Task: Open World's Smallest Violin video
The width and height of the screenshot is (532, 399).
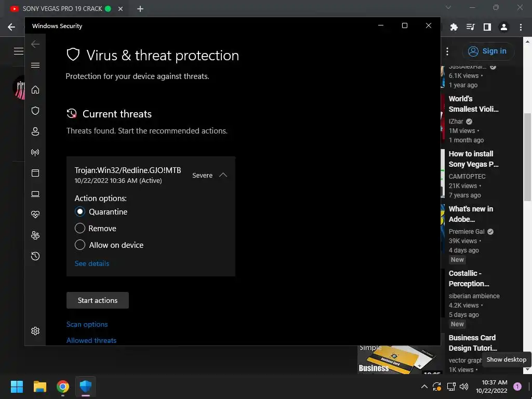Action: pyautogui.click(x=474, y=104)
